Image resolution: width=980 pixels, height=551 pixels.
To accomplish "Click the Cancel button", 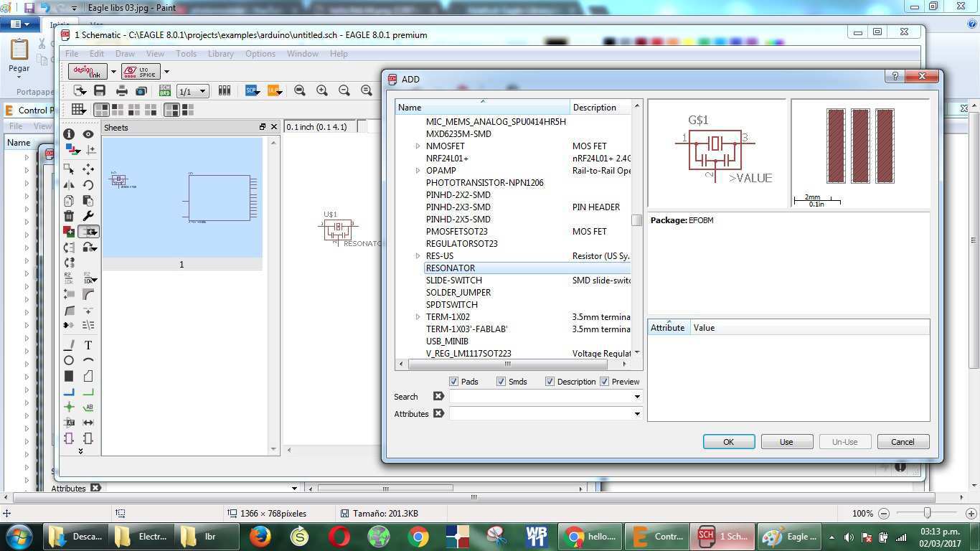I will point(903,442).
